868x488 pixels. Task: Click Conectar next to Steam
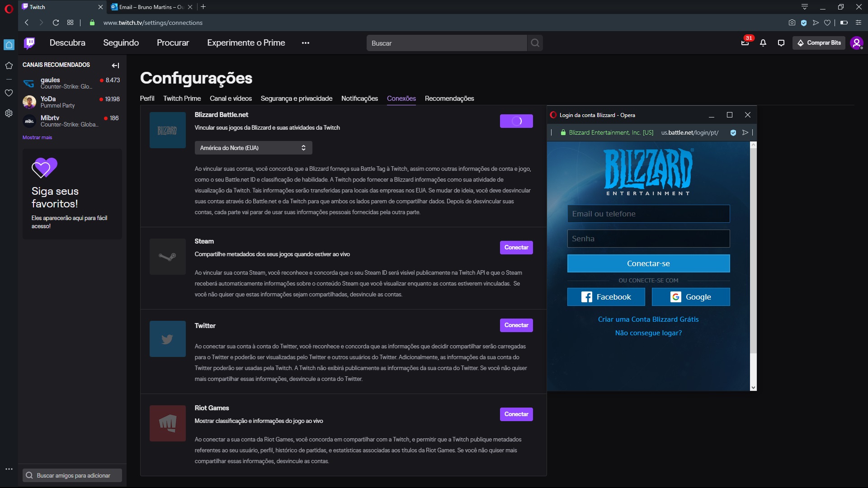coord(516,247)
